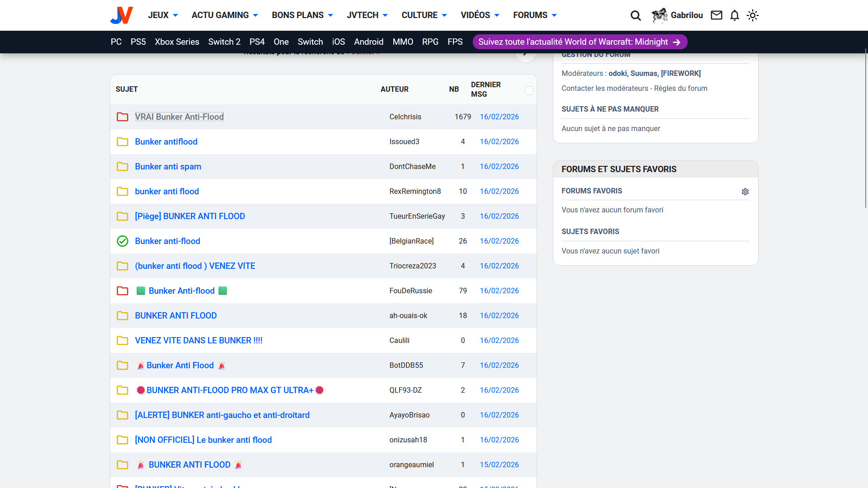The image size is (868, 488).
Task: Open the private messages envelope icon
Action: pos(716,15)
